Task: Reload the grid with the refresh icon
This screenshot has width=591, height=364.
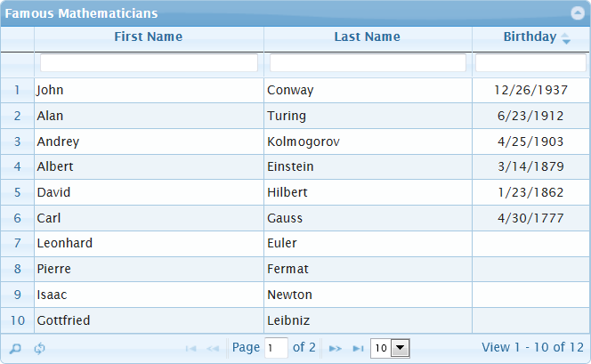Action: (39, 348)
